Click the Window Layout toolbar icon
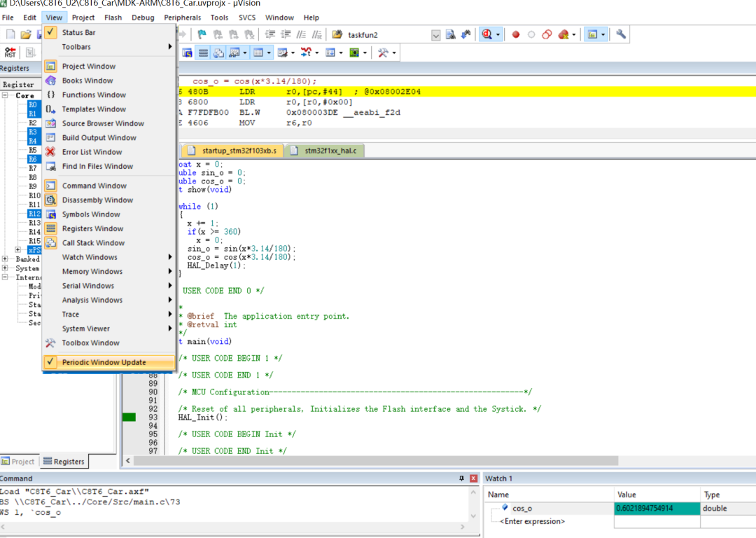 click(x=592, y=34)
